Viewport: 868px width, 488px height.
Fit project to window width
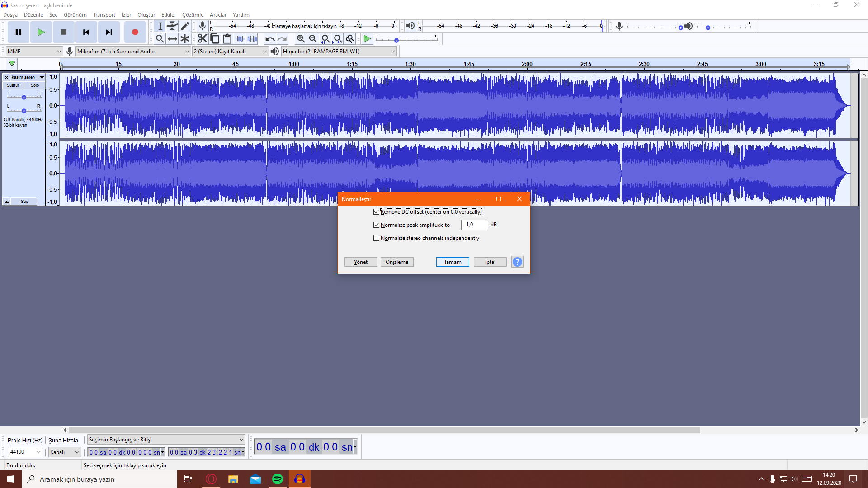coord(337,39)
